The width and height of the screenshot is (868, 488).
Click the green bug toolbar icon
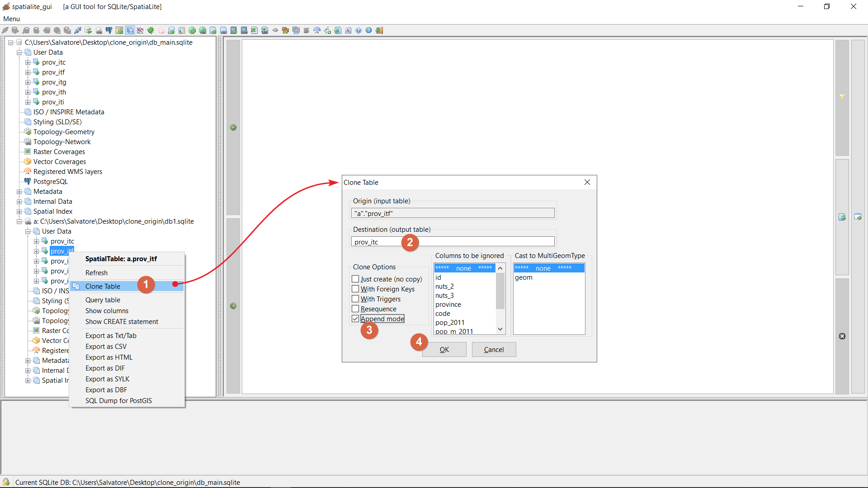(x=151, y=30)
